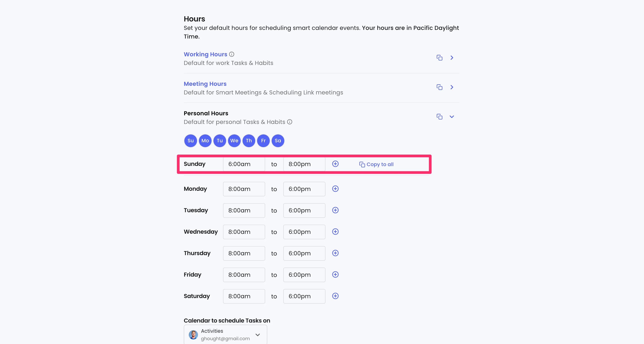
Task: Click Friday end time 6:00pm field
Action: (x=304, y=275)
